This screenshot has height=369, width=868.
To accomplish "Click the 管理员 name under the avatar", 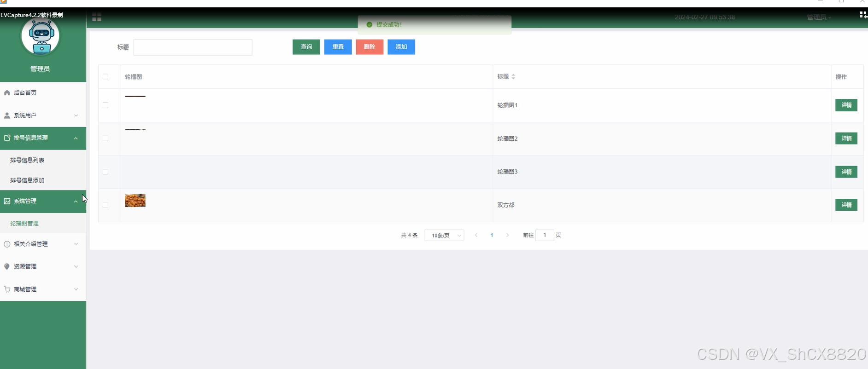I will click(40, 69).
